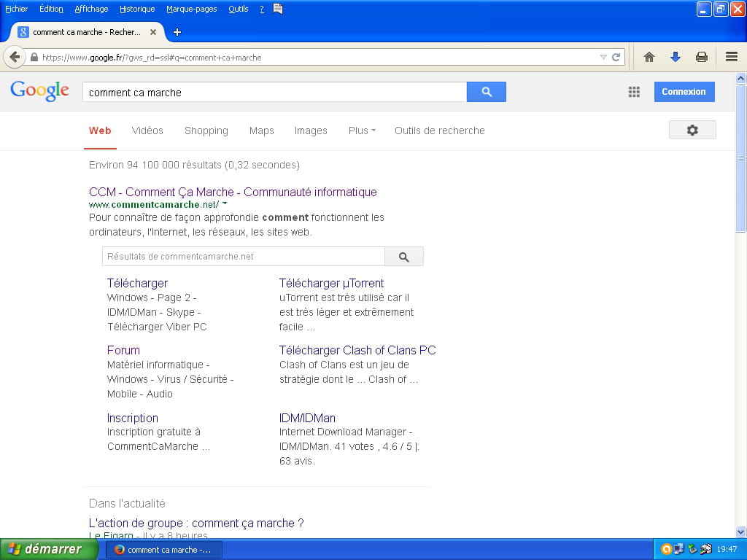
Task: Open the search settings gear button
Action: click(x=692, y=130)
